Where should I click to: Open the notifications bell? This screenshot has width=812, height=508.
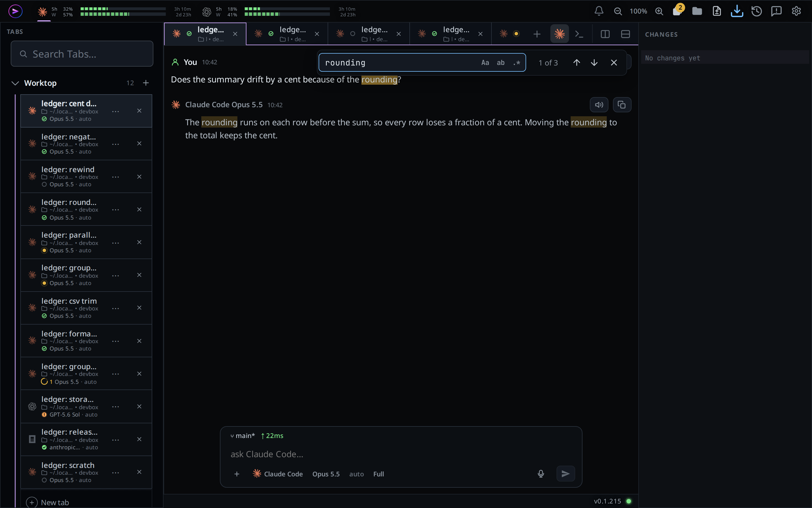coord(599,11)
